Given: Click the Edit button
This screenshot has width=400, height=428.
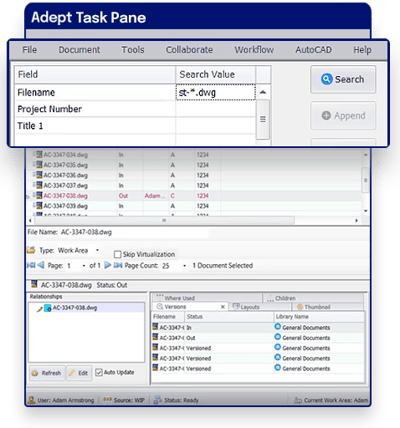Looking at the screenshot, I should coord(79,373).
